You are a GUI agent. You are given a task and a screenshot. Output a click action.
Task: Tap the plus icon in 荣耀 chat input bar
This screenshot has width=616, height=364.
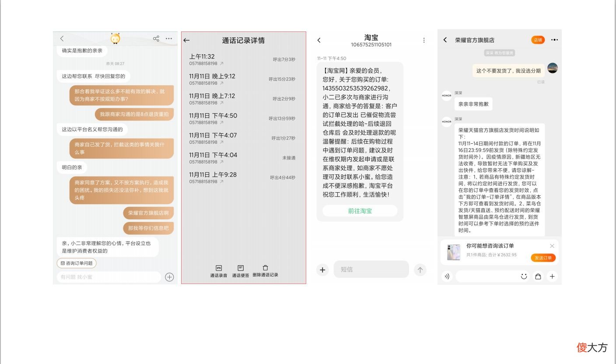(x=552, y=276)
